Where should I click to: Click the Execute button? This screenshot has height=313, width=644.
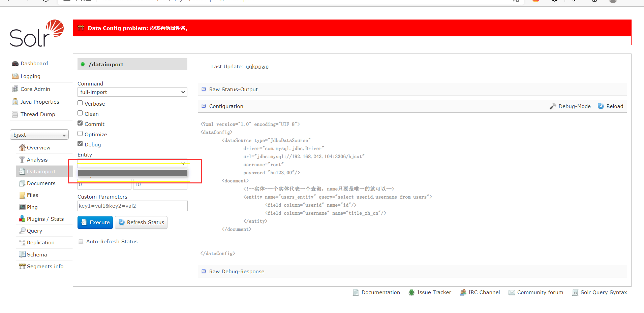95,222
